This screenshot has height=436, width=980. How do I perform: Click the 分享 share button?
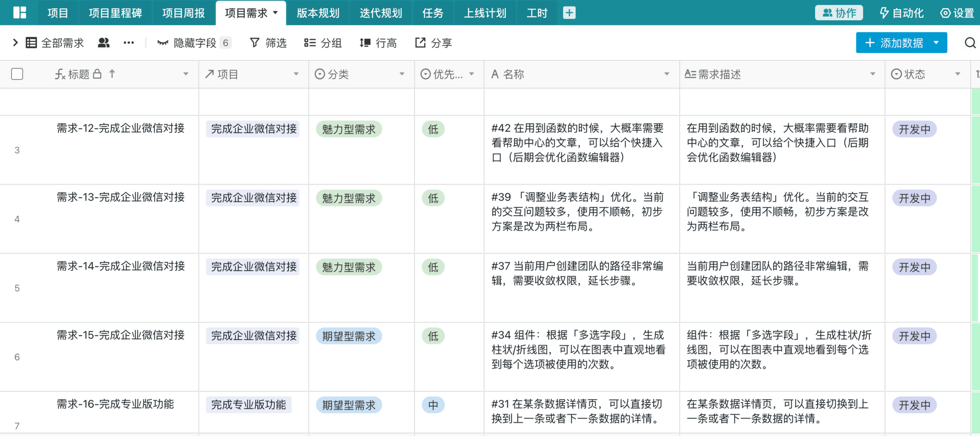click(x=433, y=43)
